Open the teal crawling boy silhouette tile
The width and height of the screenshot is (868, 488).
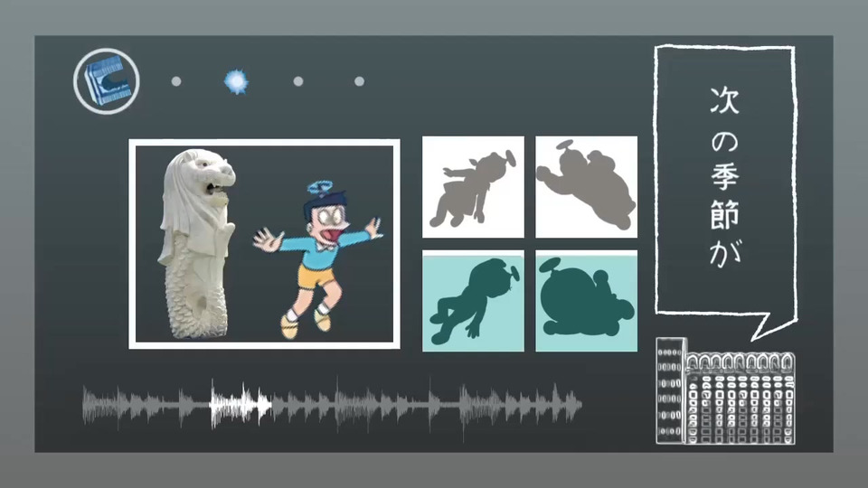[x=473, y=301]
